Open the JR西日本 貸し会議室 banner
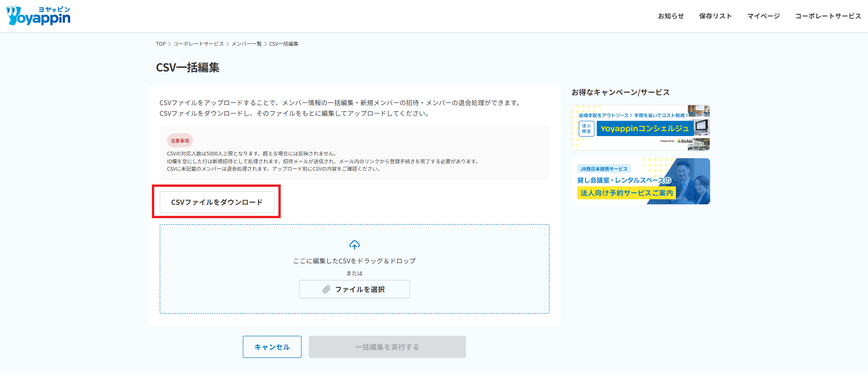Image resolution: width=868 pixels, height=375 pixels. [640, 181]
